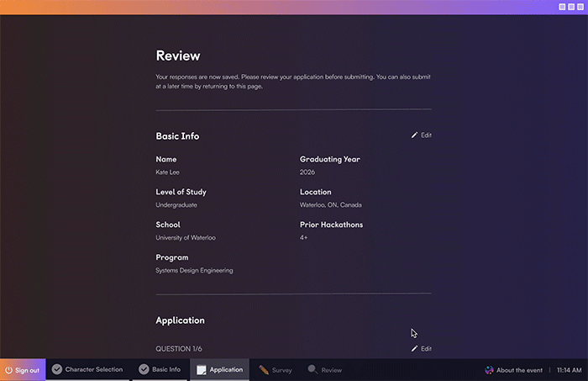Image resolution: width=588 pixels, height=381 pixels.
Task: Edit Question 1/6 response
Action: (x=422, y=349)
